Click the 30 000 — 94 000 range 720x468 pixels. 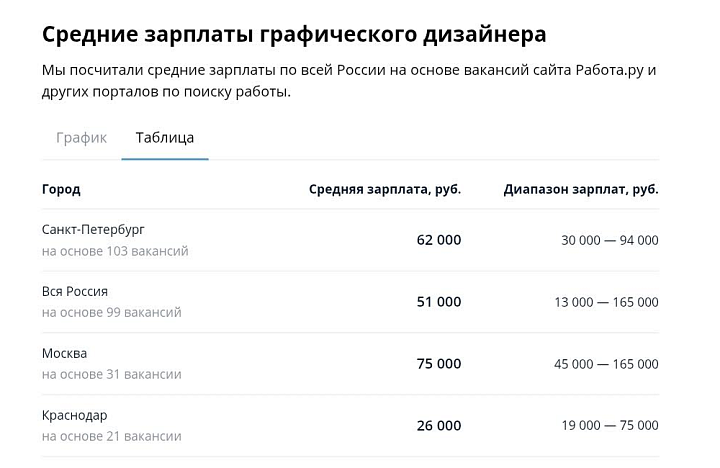(609, 241)
